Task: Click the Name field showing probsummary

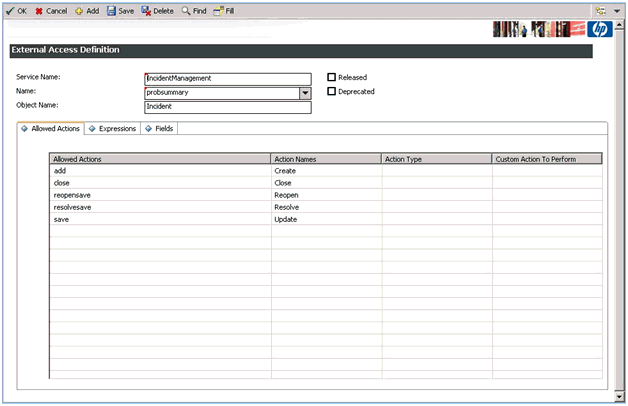Action: [x=222, y=93]
